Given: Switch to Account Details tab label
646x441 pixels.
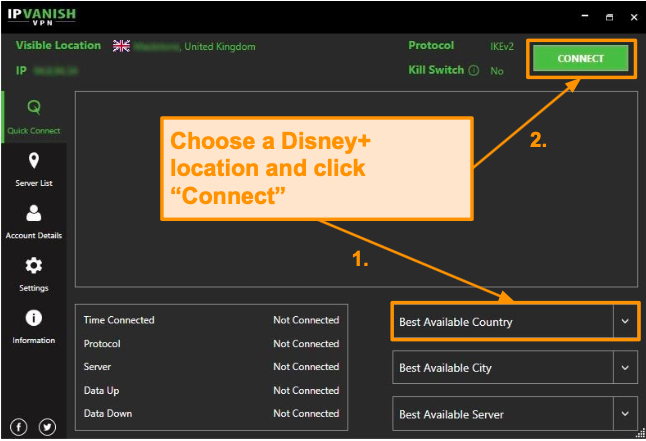Looking at the screenshot, I should pyautogui.click(x=34, y=235).
